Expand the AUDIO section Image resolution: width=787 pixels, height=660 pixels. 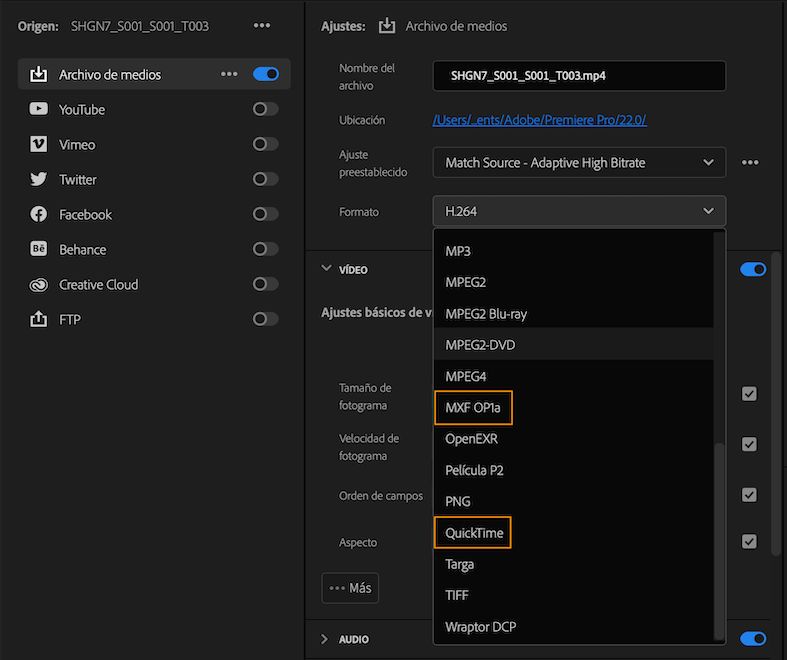pos(325,639)
